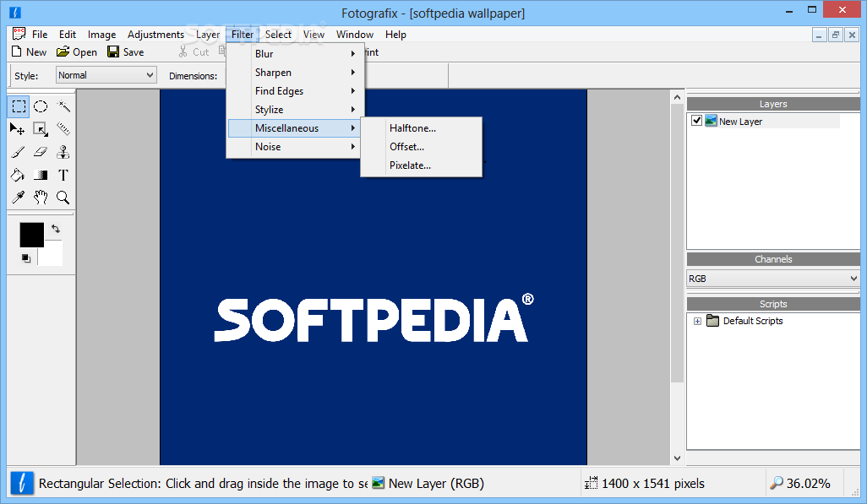Select the Gradient tool

click(41, 176)
